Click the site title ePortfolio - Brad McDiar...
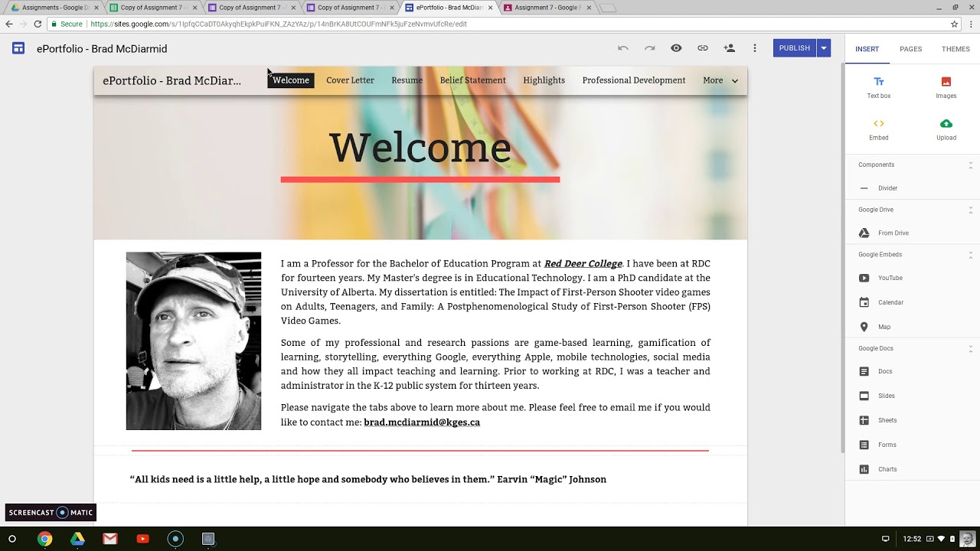Image resolution: width=980 pixels, height=551 pixels. tap(171, 80)
